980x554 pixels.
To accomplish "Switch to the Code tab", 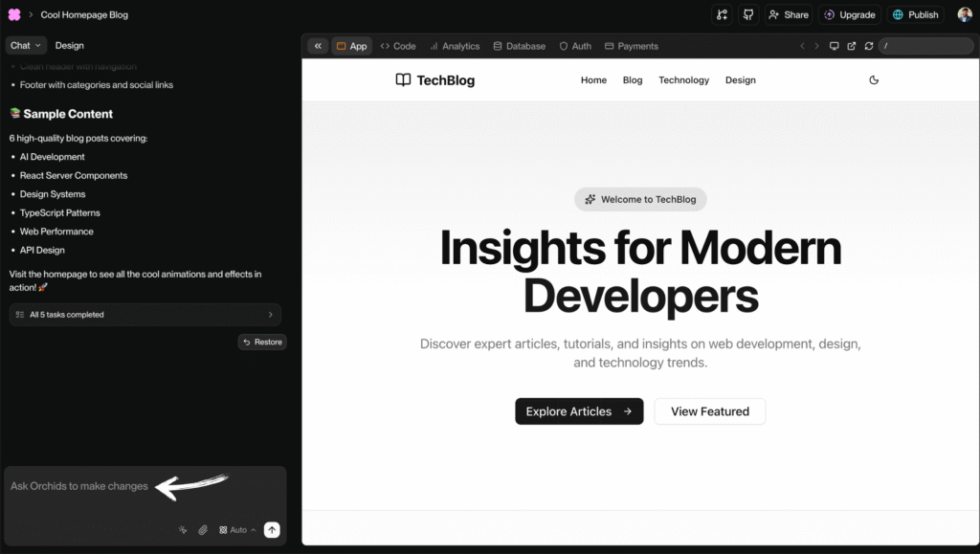I will pos(397,46).
